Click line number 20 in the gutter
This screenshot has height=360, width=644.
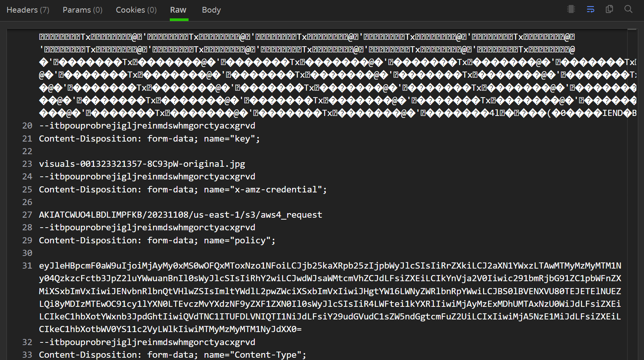27,126
